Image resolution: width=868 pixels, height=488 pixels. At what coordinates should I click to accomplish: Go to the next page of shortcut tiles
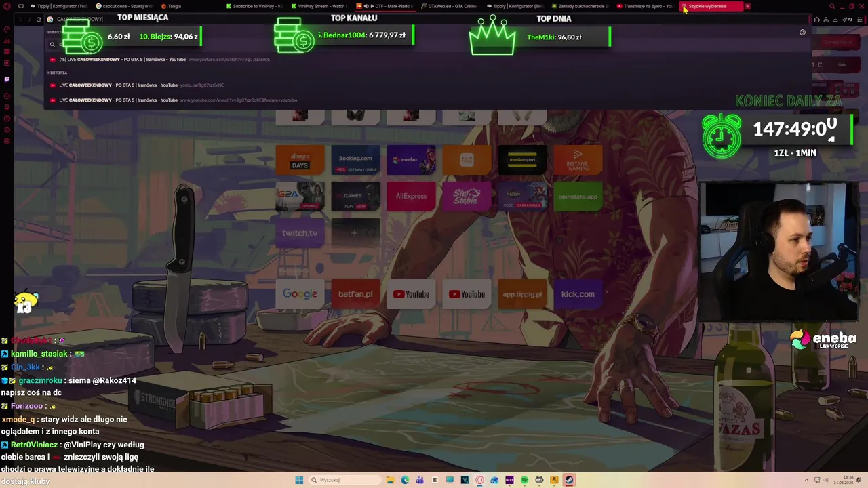pyautogui.click(x=606, y=293)
